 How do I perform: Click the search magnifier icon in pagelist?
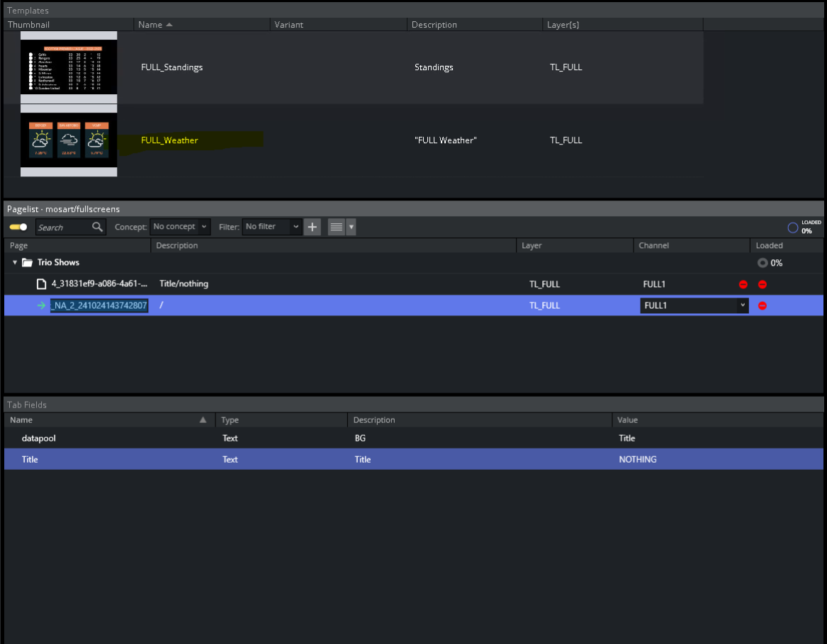coord(97,227)
